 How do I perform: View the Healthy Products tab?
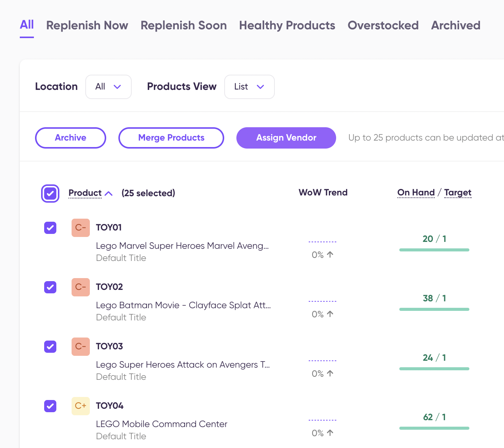[x=287, y=26]
